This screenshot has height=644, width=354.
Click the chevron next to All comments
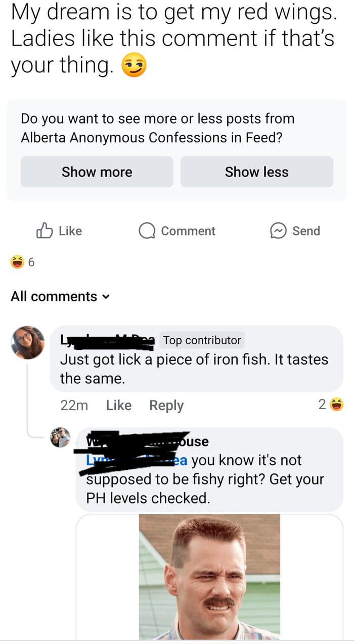tap(105, 297)
